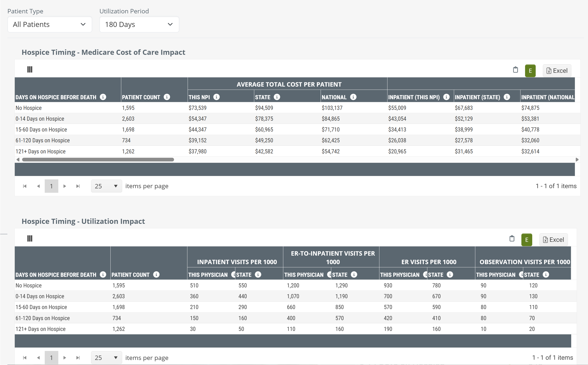Click the clipboard copy icon in Utilization table

tap(512, 239)
